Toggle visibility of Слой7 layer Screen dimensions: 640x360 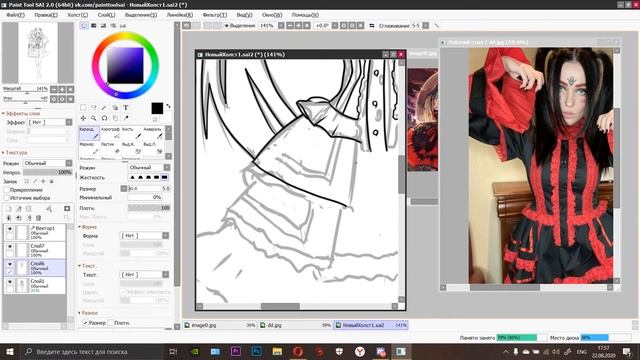coord(10,247)
